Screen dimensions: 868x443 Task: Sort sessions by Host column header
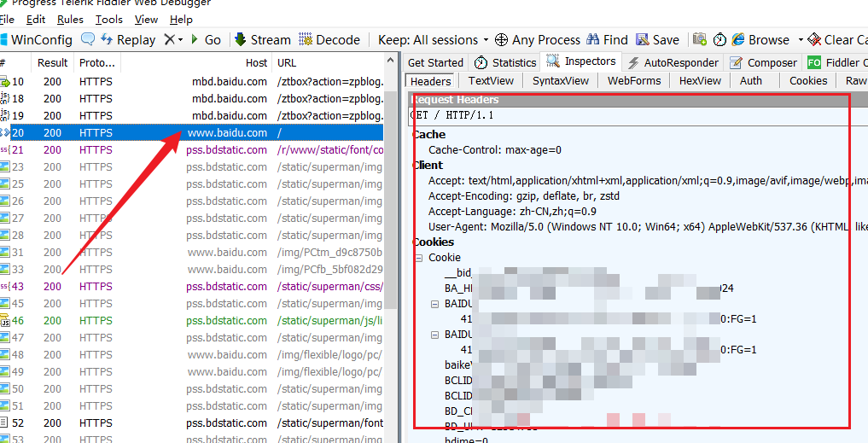(x=256, y=62)
